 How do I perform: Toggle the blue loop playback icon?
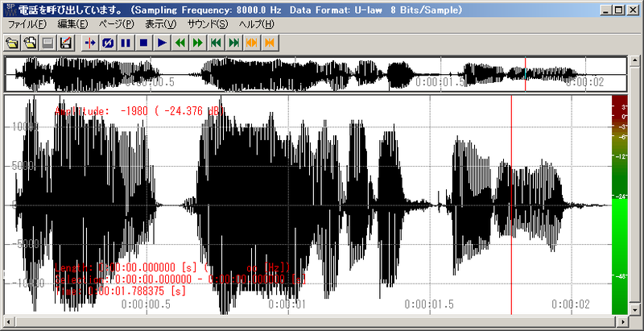[108, 42]
